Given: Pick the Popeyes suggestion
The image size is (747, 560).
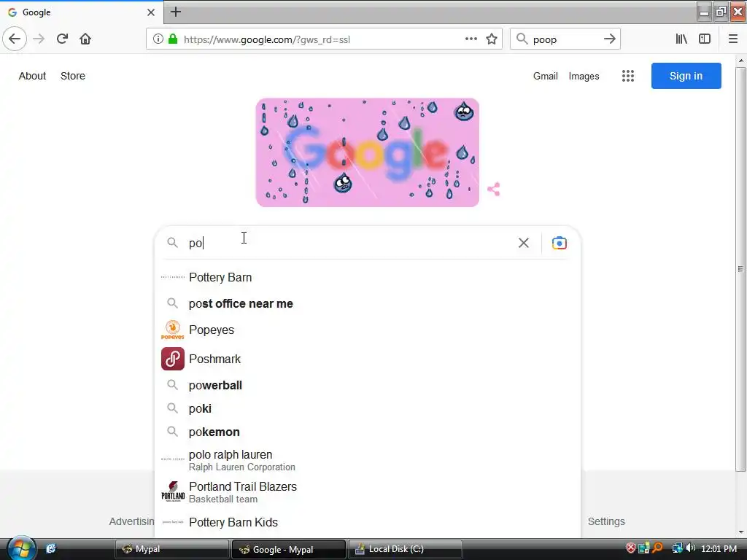Looking at the screenshot, I should 368,330.
